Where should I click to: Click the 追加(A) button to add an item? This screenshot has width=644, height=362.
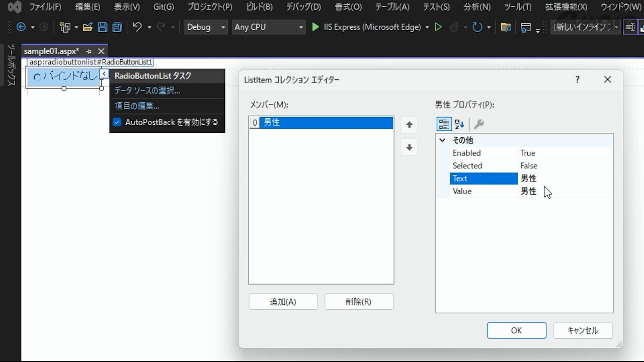tap(283, 302)
